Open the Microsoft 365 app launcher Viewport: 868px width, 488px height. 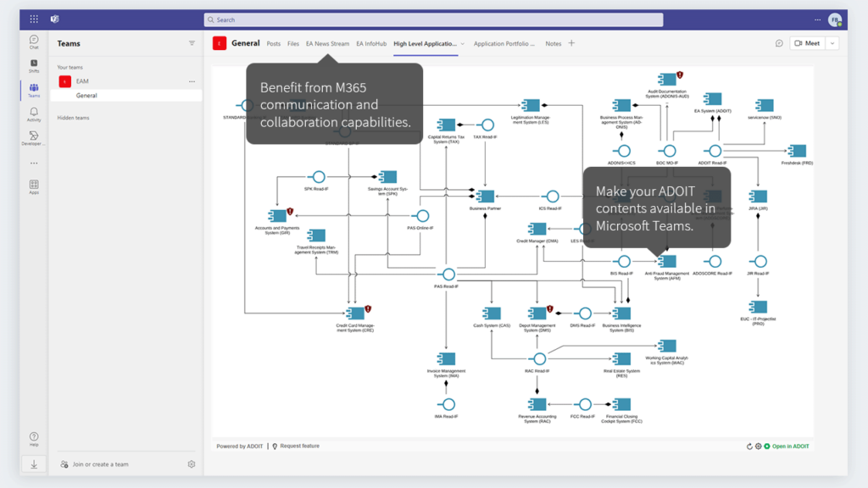[x=33, y=19]
